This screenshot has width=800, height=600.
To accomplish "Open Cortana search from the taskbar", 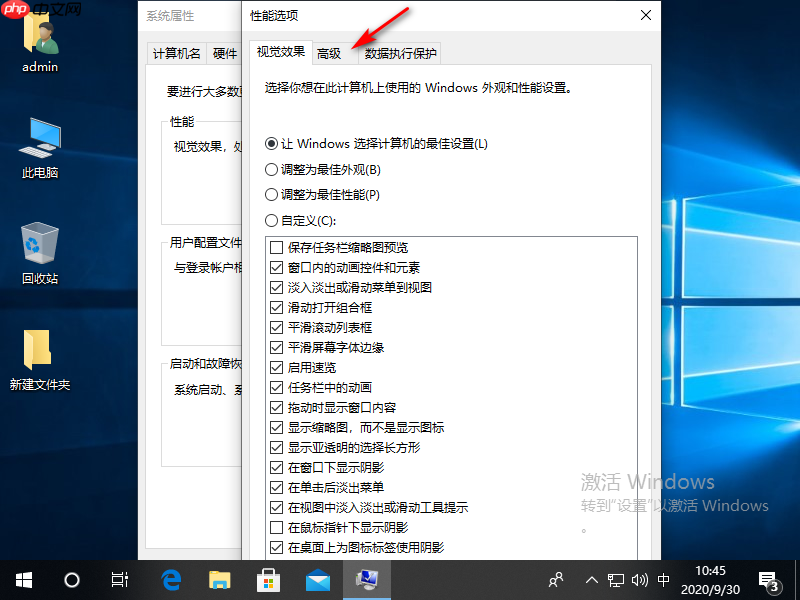I will click(70, 580).
